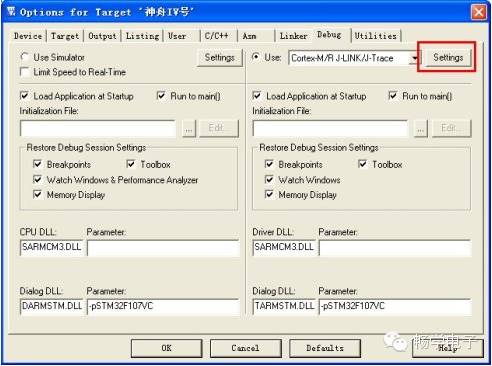The width and height of the screenshot is (492, 366).
Task: Open simulator Settings button
Action: coord(220,58)
